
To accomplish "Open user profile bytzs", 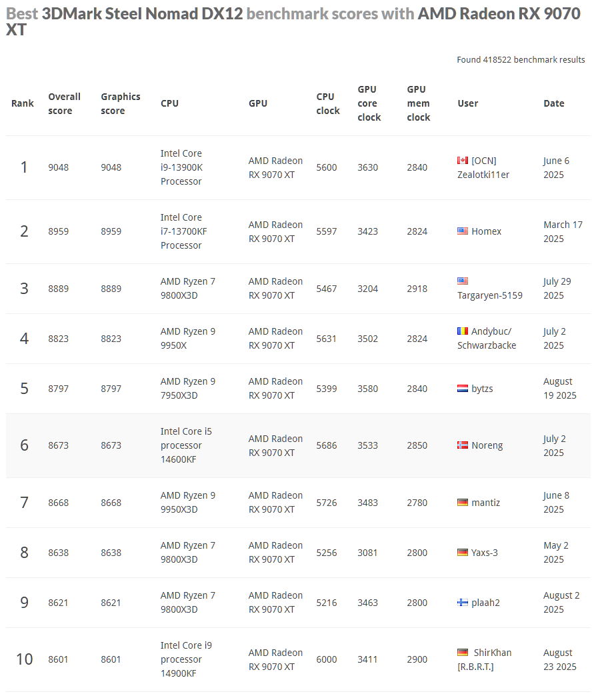I will (482, 389).
